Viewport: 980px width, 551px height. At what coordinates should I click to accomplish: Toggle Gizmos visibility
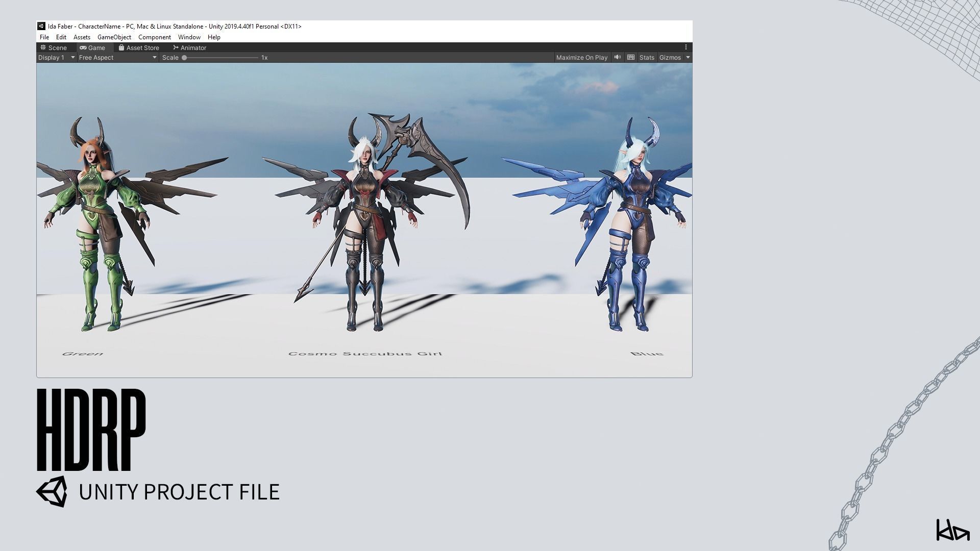tap(670, 58)
